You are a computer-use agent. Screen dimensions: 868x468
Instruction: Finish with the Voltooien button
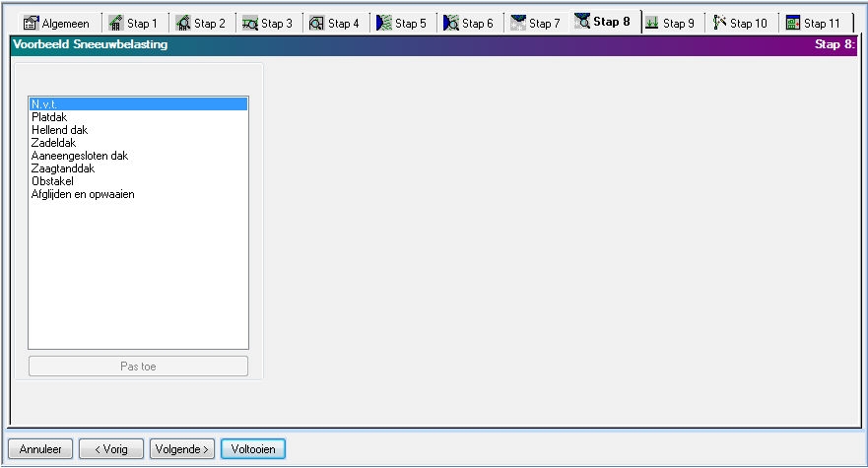253,449
